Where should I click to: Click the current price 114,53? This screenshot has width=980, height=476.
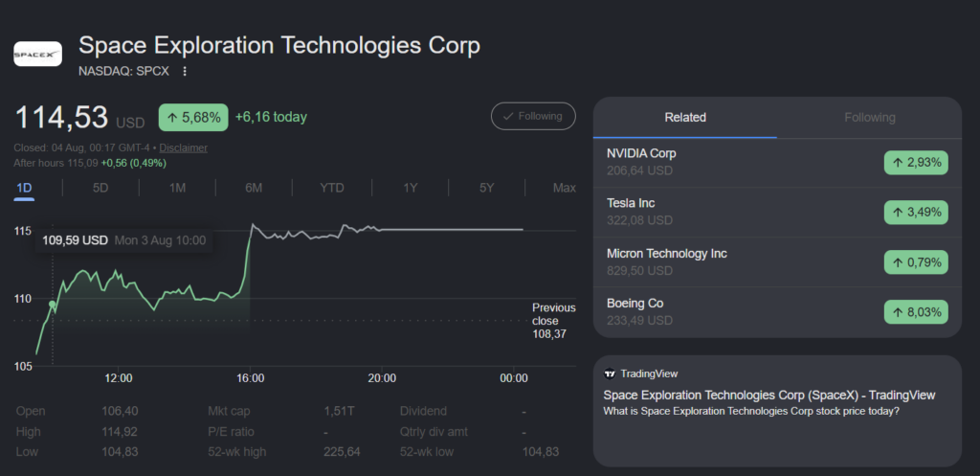[60, 118]
